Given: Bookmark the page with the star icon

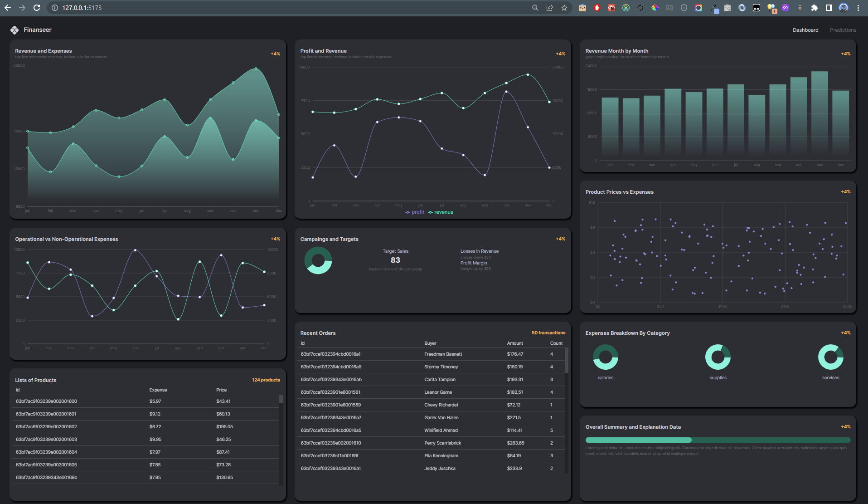Looking at the screenshot, I should click(564, 8).
